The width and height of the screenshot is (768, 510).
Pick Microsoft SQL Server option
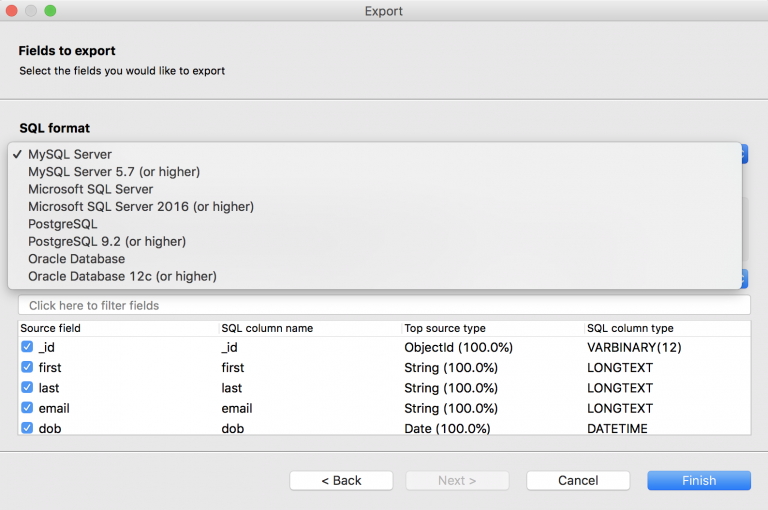click(x=90, y=189)
